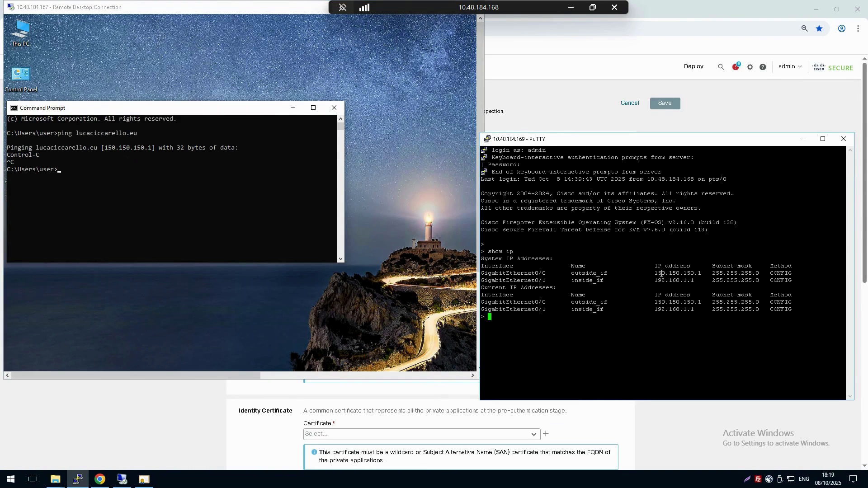
Task: Click the signal strength bars icon
Action: point(364,7)
